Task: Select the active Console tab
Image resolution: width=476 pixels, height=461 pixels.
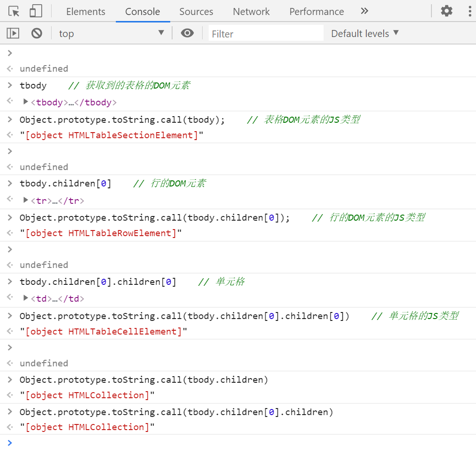Action: [143, 11]
